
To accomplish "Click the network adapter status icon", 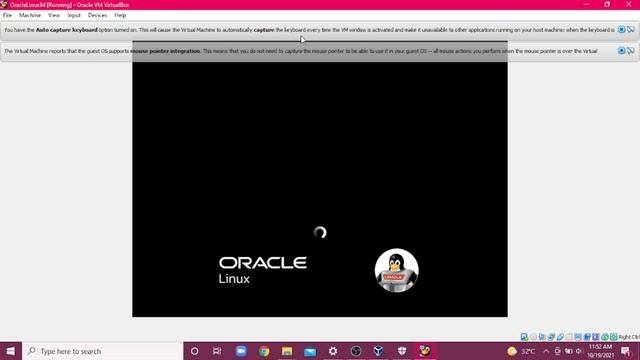I will [551, 337].
